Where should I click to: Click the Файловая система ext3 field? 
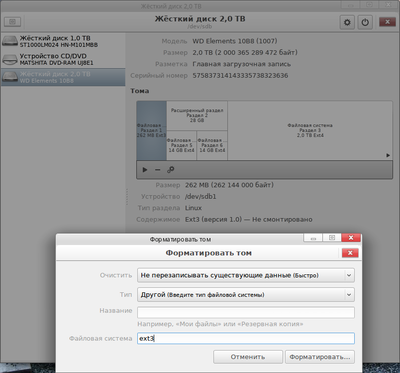coord(246,338)
